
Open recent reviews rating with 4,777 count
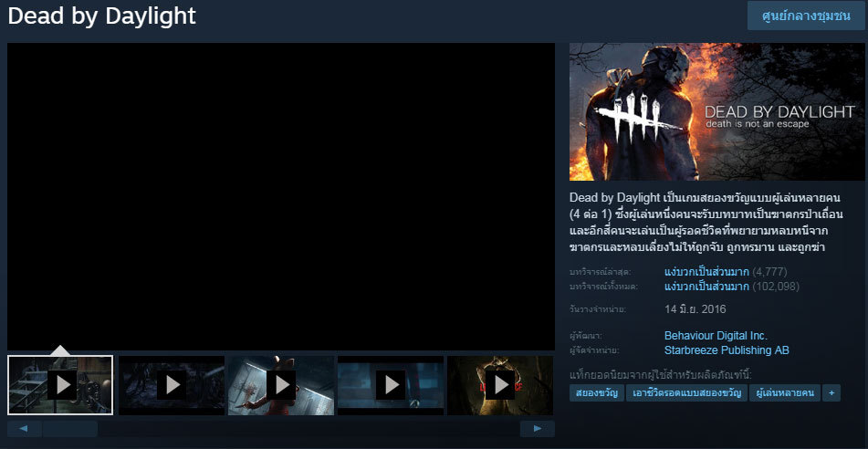(726, 272)
